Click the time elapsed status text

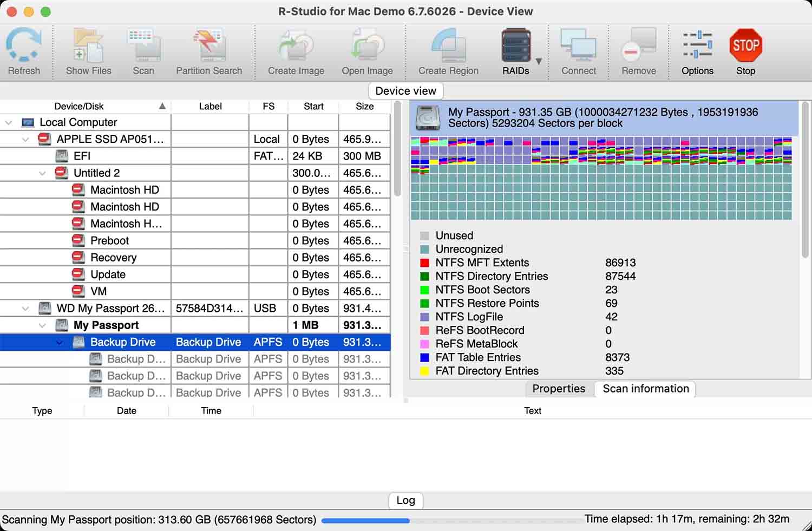tap(687, 519)
